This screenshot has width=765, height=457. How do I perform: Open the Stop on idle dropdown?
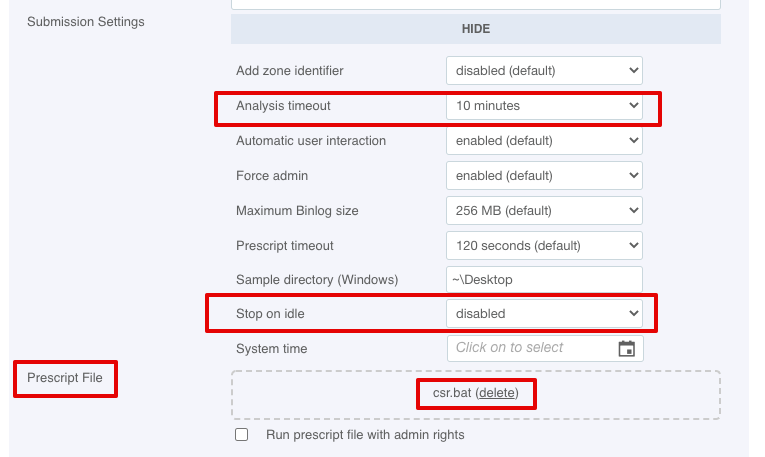coord(544,314)
